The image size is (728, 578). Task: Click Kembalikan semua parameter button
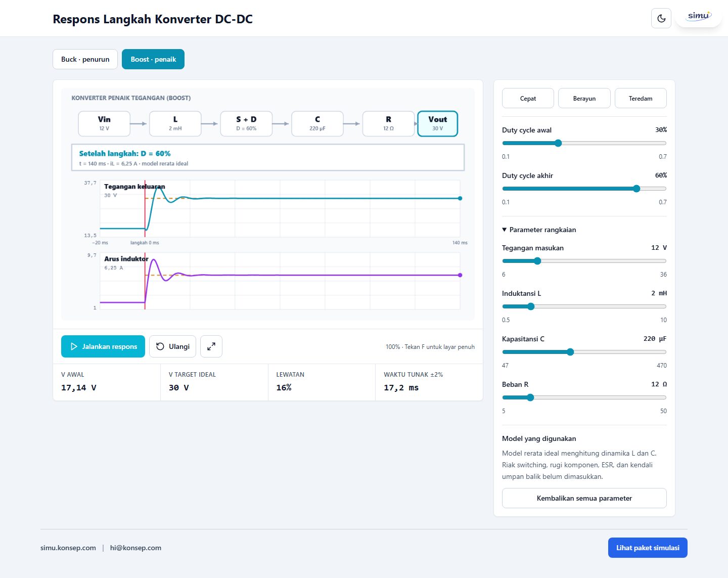coord(584,498)
